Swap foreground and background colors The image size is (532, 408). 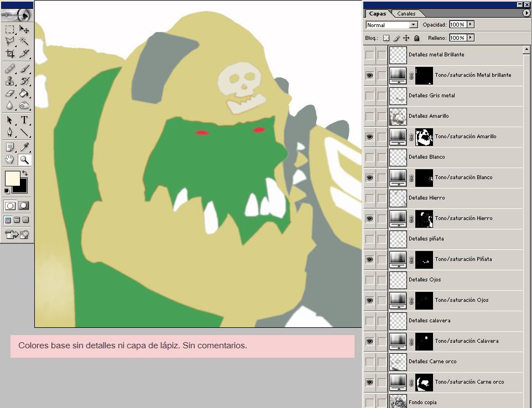pos(25,173)
